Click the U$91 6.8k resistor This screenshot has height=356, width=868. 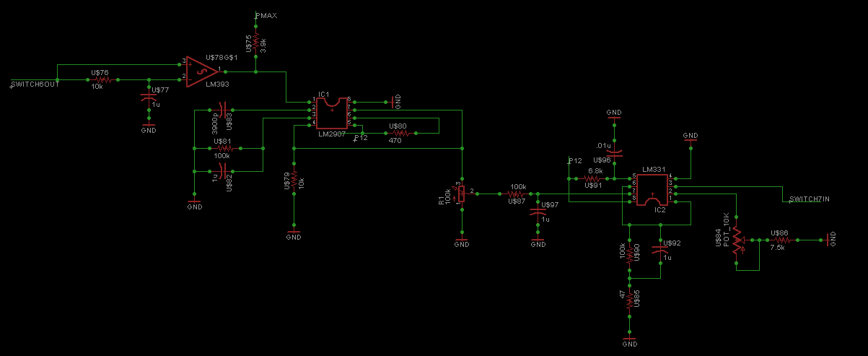coord(593,178)
